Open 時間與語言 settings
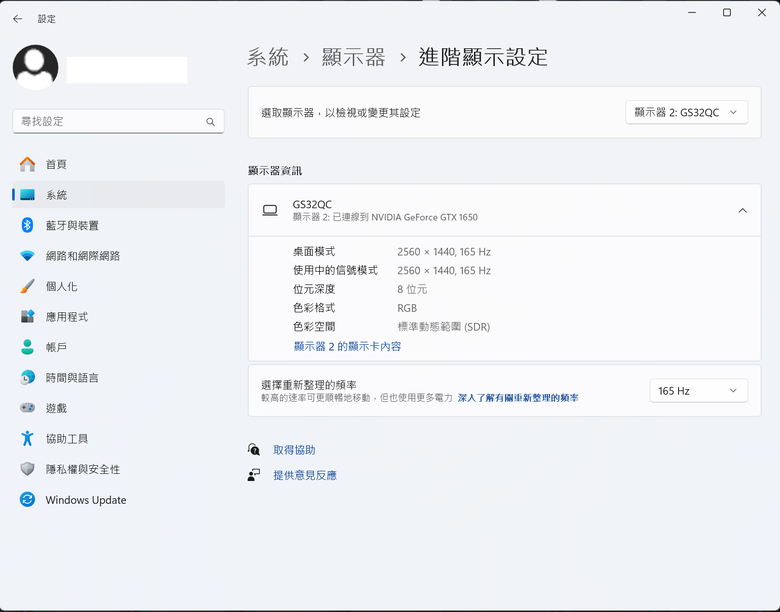 118,378
